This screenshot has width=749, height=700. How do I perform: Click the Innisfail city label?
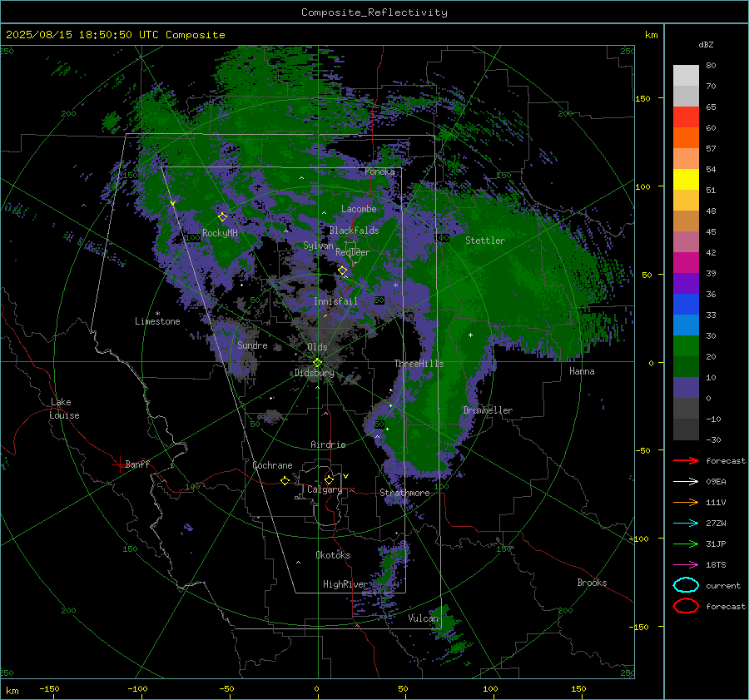[x=335, y=301]
